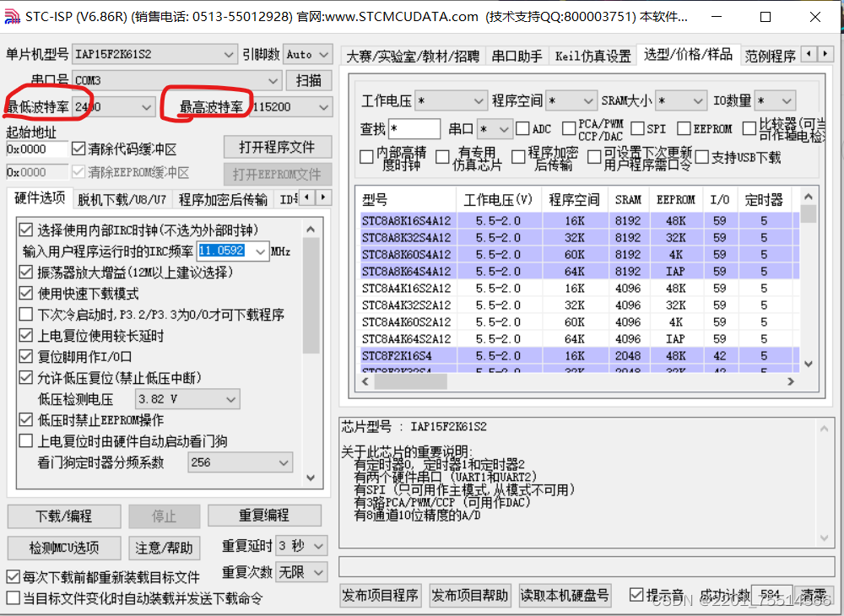This screenshot has width=844, height=616.
Task: Toggle 上电复位使用较长延时 checkbox
Action: (x=25, y=336)
